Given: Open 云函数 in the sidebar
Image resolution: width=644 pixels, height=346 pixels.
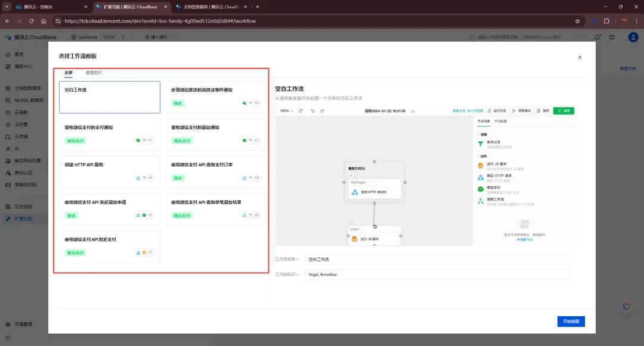Looking at the screenshot, I should [x=21, y=113].
